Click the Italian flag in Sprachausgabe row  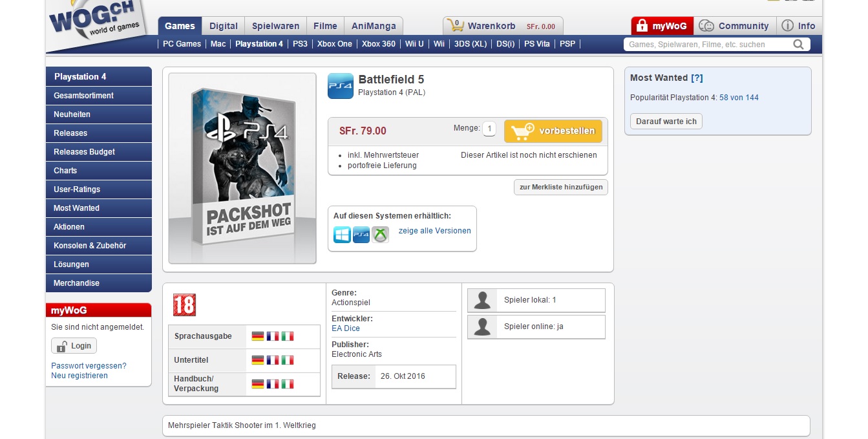click(288, 336)
